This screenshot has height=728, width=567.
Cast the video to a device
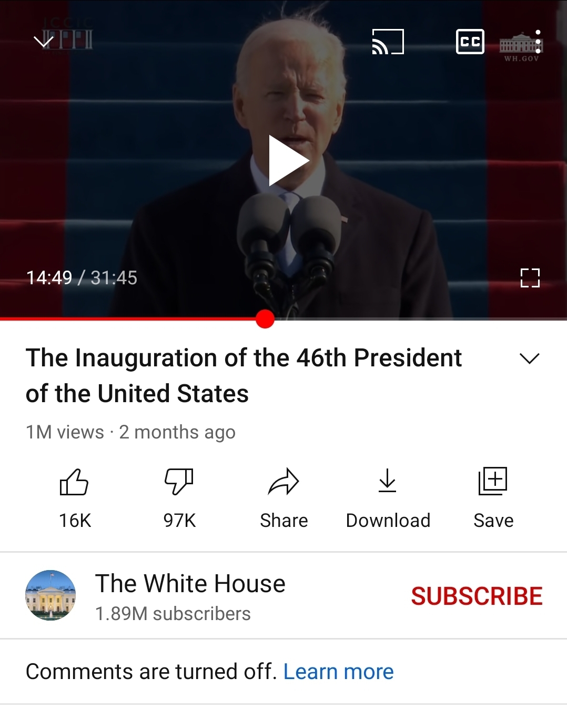tap(388, 42)
